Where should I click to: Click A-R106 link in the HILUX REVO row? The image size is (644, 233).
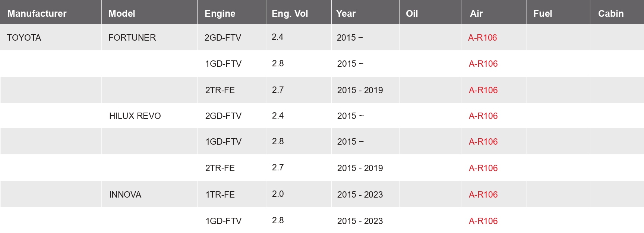coord(483,116)
